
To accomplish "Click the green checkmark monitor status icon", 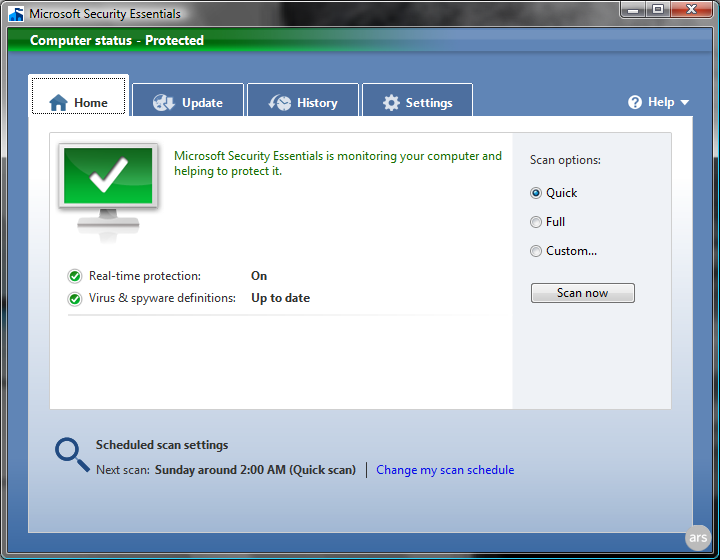I will [108, 193].
